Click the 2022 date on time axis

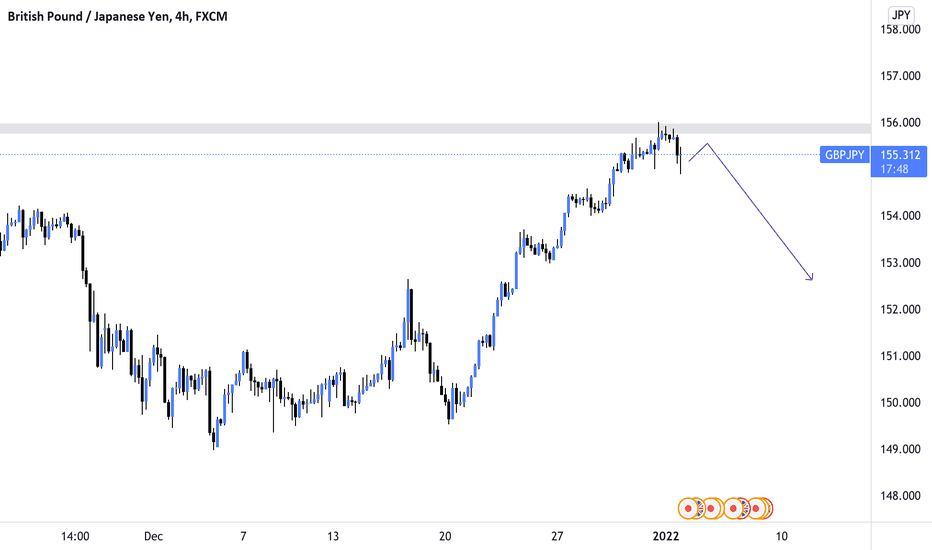666,536
